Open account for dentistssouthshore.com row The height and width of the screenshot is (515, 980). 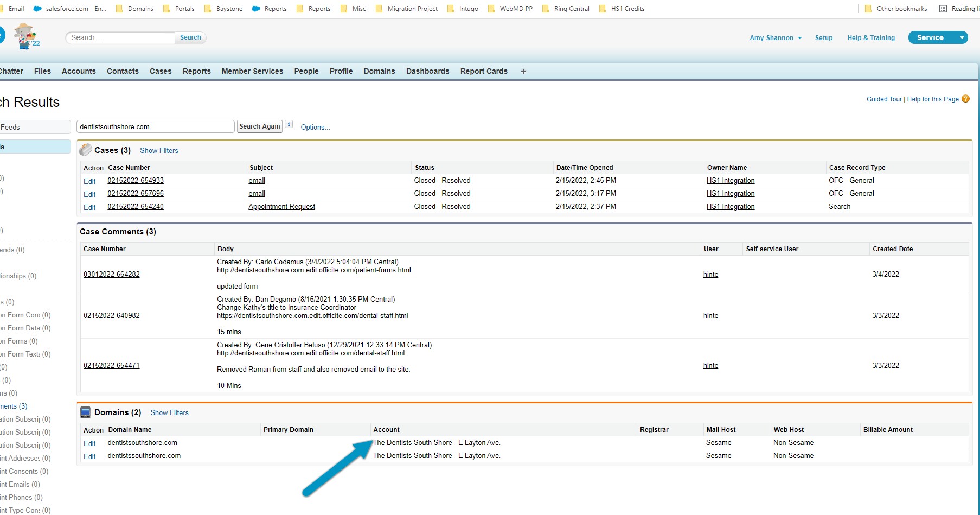437,456
